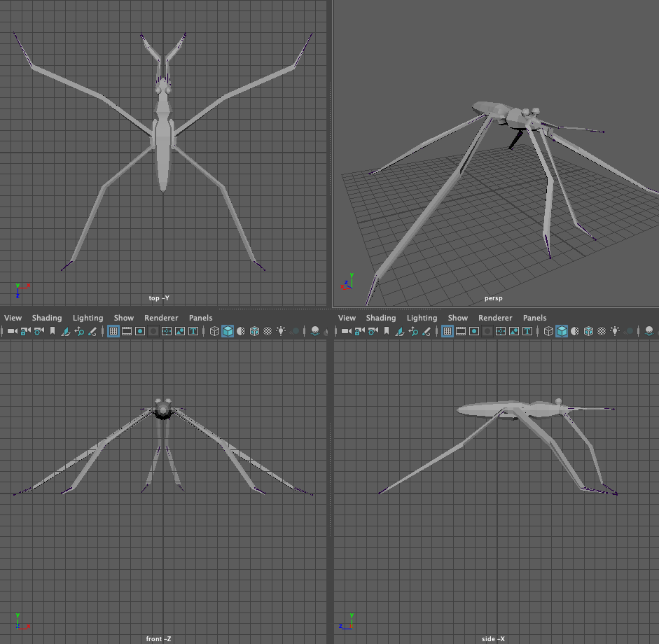The width and height of the screenshot is (659, 644).
Task: Click Bookmarks icon in front panel toolbar
Action: pos(53,332)
